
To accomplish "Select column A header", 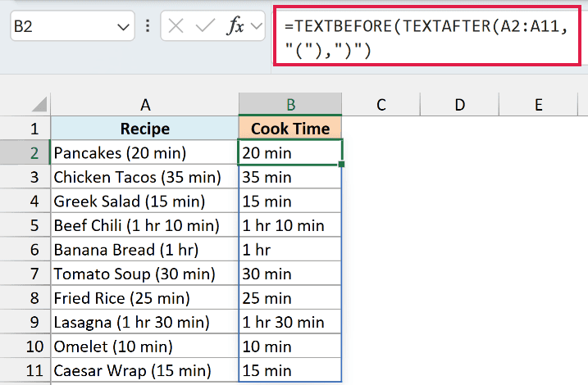I will [145, 105].
